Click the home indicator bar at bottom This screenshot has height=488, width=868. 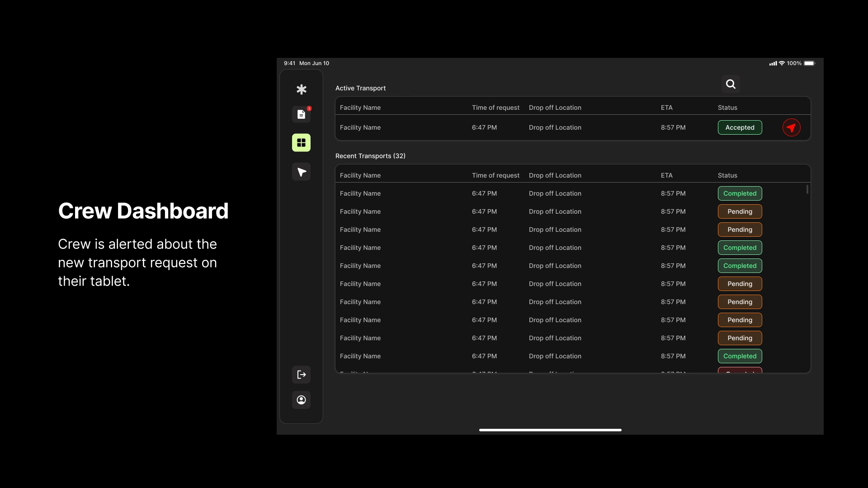[x=550, y=430]
